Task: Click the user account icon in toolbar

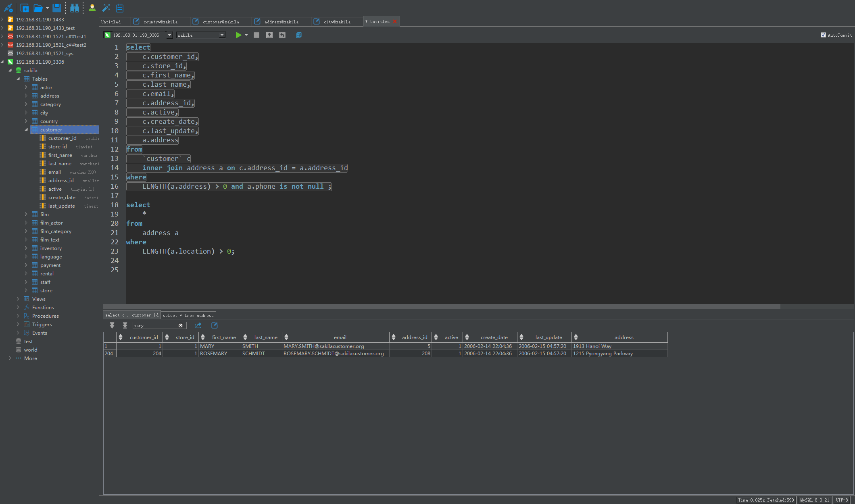Action: 92,8
